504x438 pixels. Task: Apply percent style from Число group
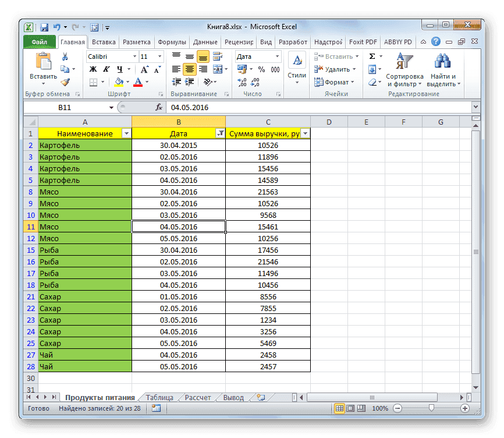point(261,70)
